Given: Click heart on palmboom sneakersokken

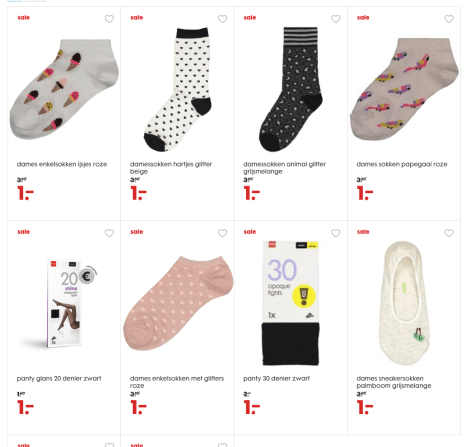Looking at the screenshot, I should pos(449,233).
